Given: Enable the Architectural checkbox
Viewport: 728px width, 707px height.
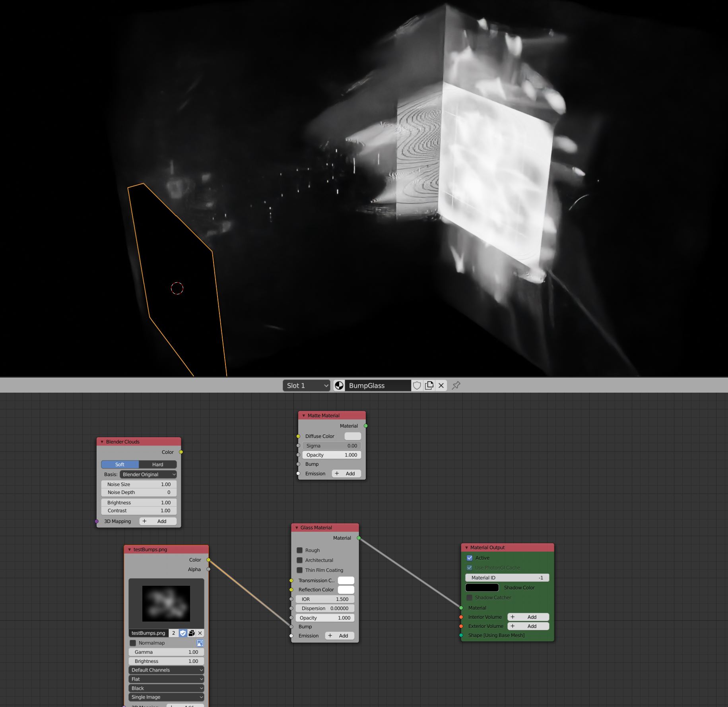Looking at the screenshot, I should (x=300, y=560).
